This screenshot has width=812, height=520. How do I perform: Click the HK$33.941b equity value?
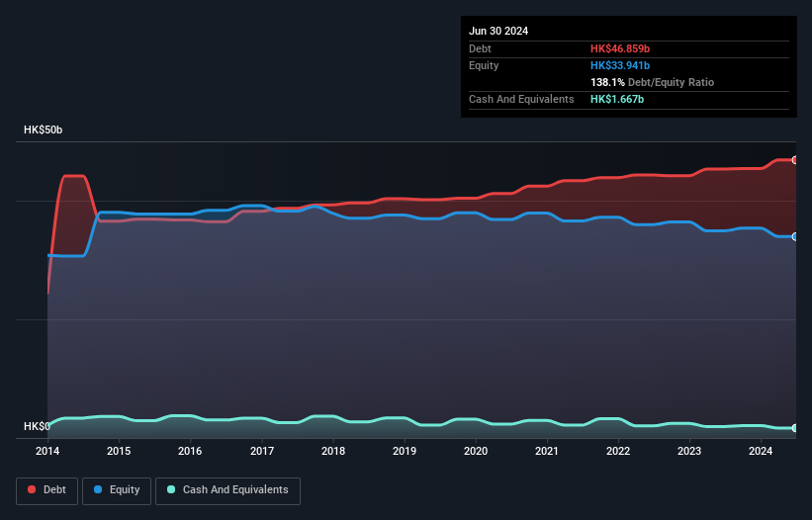point(620,65)
